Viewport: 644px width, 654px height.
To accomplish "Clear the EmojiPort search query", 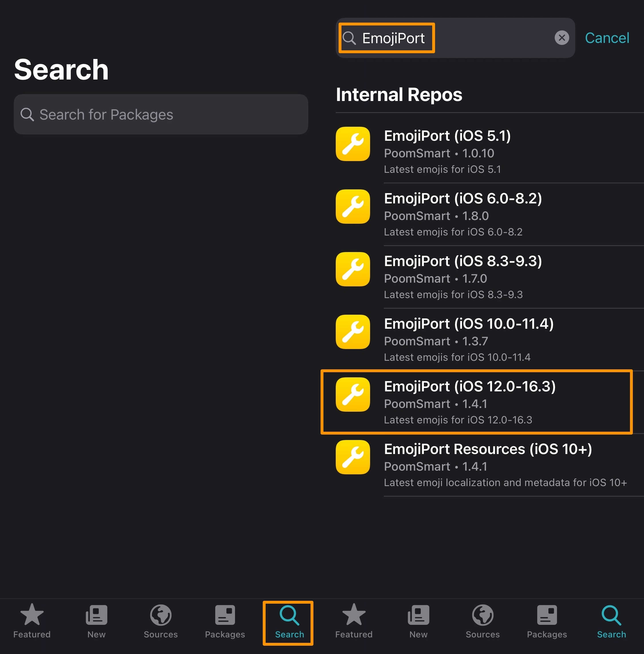I will coord(562,37).
